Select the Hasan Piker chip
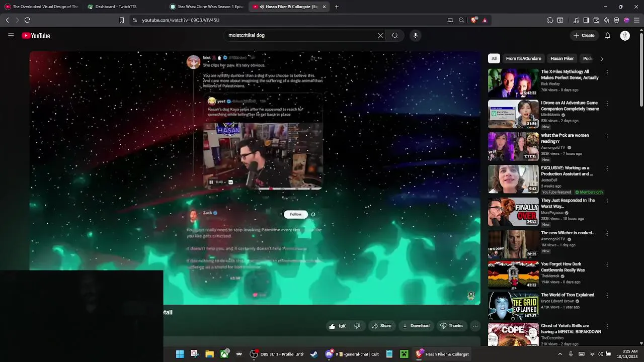The height and width of the screenshot is (362, 644). click(562, 58)
